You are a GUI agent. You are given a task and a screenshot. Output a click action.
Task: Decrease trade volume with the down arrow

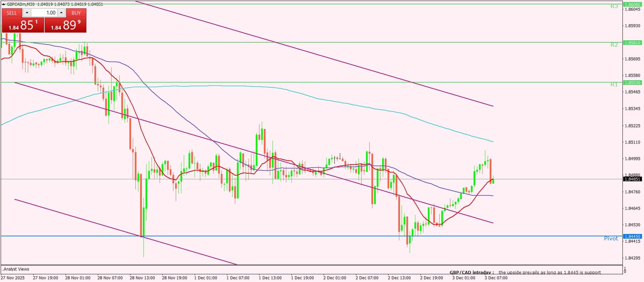[x=27, y=13]
